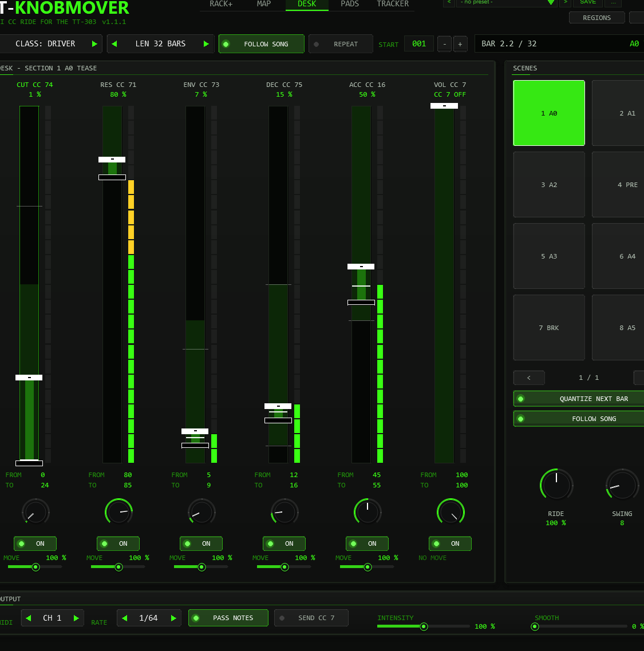Click the knob under the ACC fader

coord(368,512)
